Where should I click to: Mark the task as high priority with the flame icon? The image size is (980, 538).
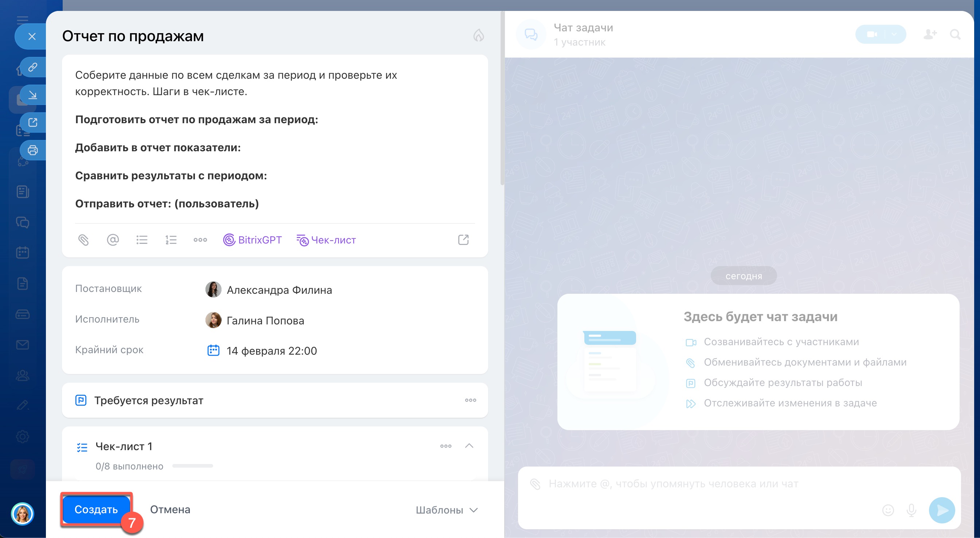click(478, 36)
